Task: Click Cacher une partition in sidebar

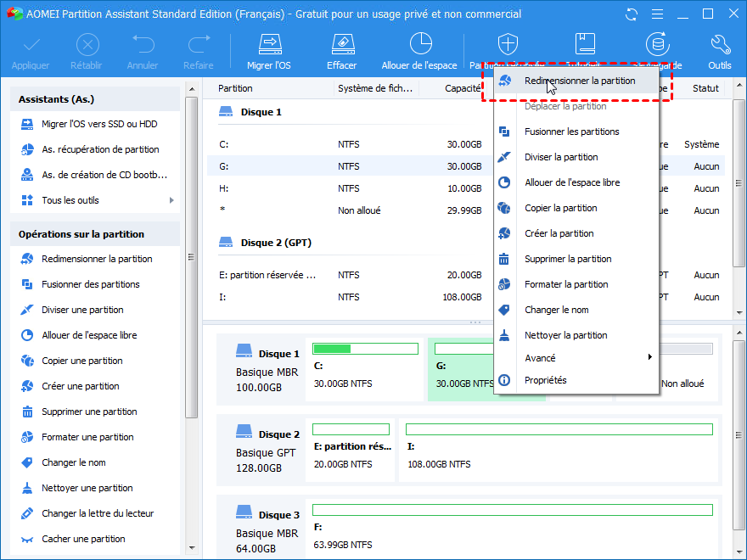Action: tap(83, 539)
